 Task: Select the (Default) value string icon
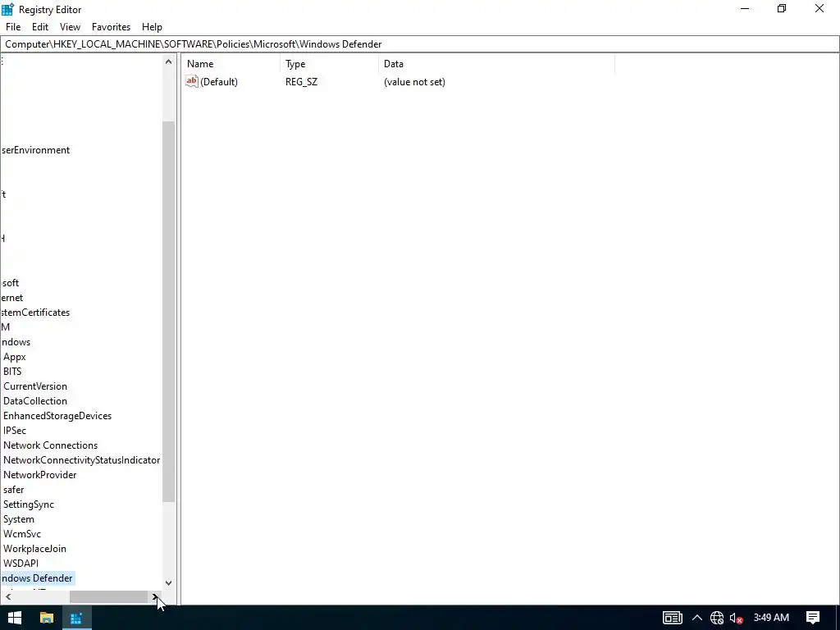point(191,81)
